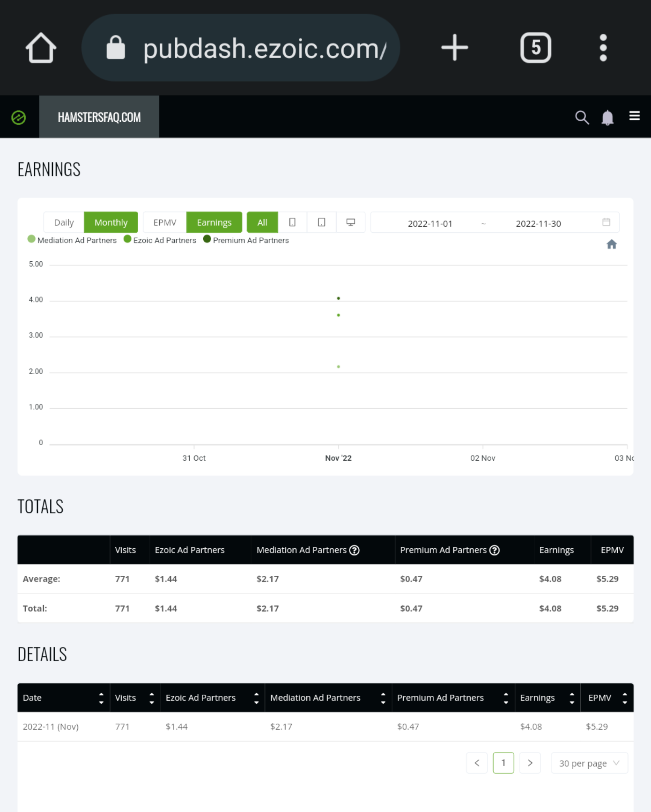The width and height of the screenshot is (651, 812).
Task: Click the 2022-11 (Nov) details row
Action: 325,727
